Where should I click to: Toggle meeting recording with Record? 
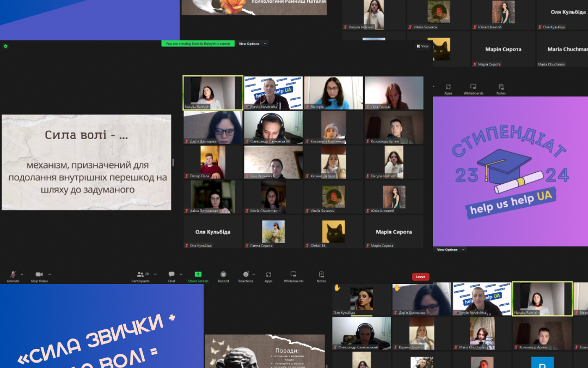pos(223,274)
